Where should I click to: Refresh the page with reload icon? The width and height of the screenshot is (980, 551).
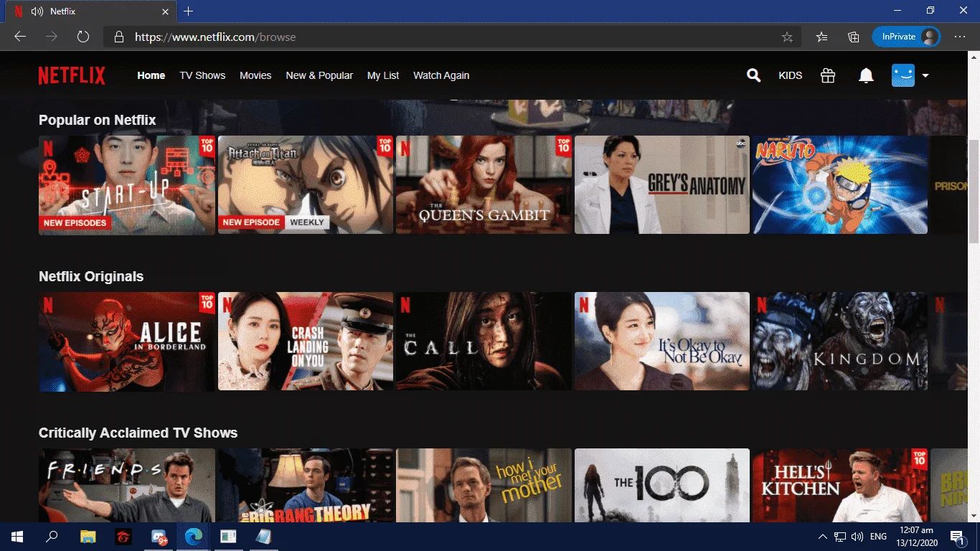tap(83, 37)
